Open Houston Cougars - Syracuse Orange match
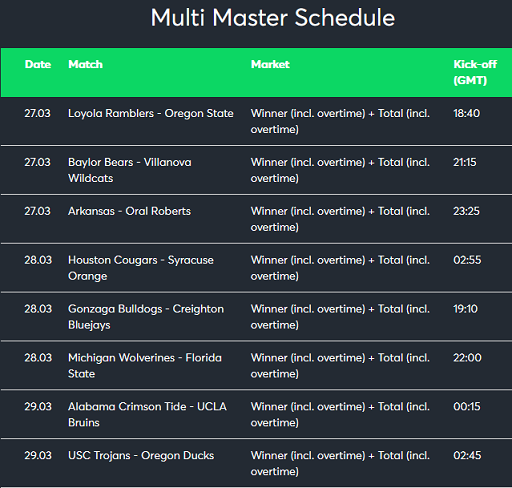The image size is (512, 488). [x=141, y=268]
